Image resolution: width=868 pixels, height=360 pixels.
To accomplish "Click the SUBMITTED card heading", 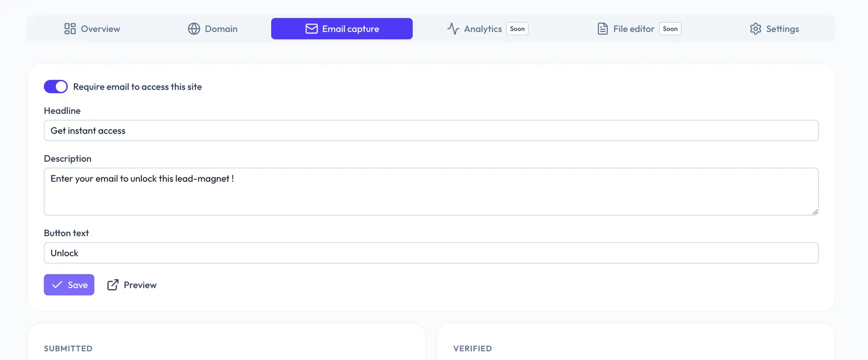I will coord(68,349).
